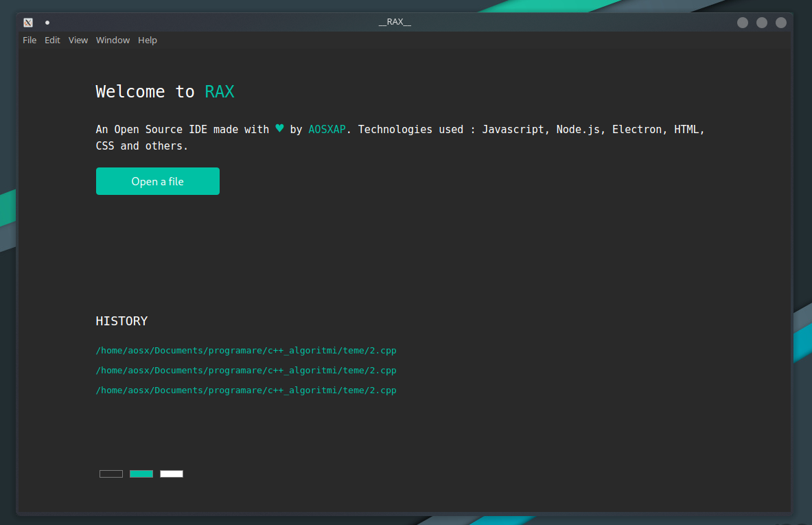Click the teal heart icon
The height and width of the screenshot is (525, 812).
tap(279, 128)
